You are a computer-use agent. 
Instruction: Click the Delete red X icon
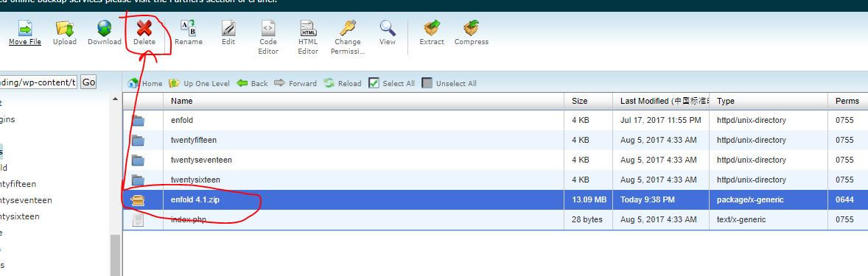[144, 28]
